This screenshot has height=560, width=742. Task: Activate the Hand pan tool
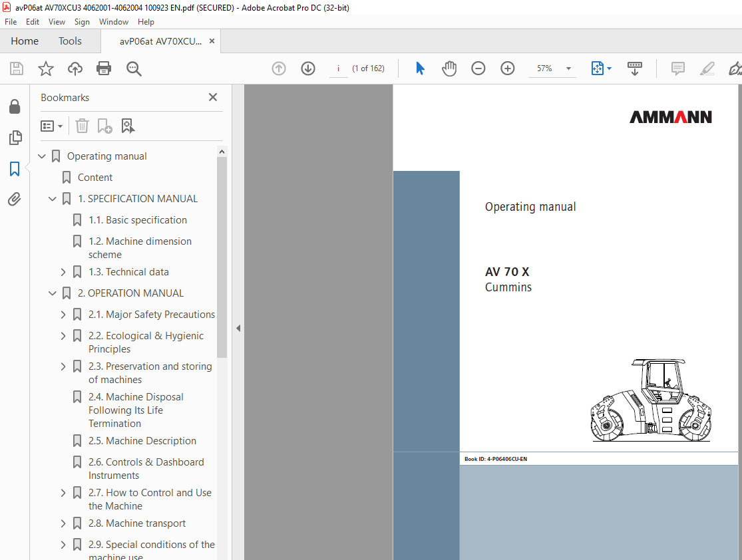[449, 69]
